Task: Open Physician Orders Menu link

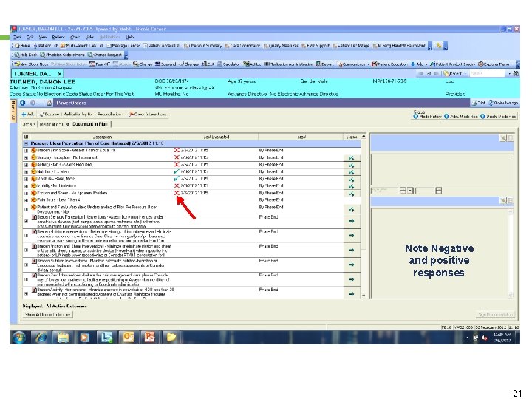Action: [x=62, y=55]
